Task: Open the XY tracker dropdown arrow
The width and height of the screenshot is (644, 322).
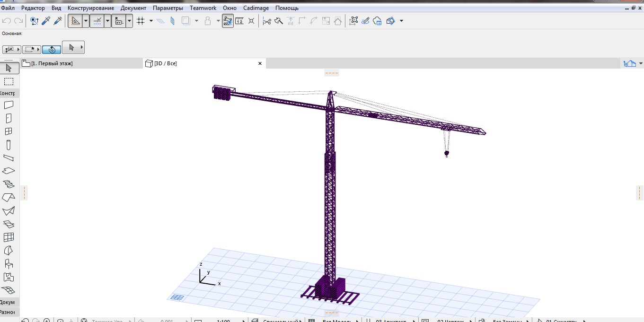Action: pyautogui.click(x=129, y=21)
